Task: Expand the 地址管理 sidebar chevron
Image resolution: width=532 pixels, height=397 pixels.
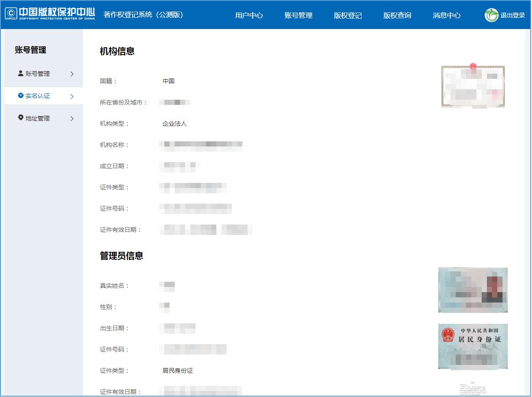Action: pos(72,118)
